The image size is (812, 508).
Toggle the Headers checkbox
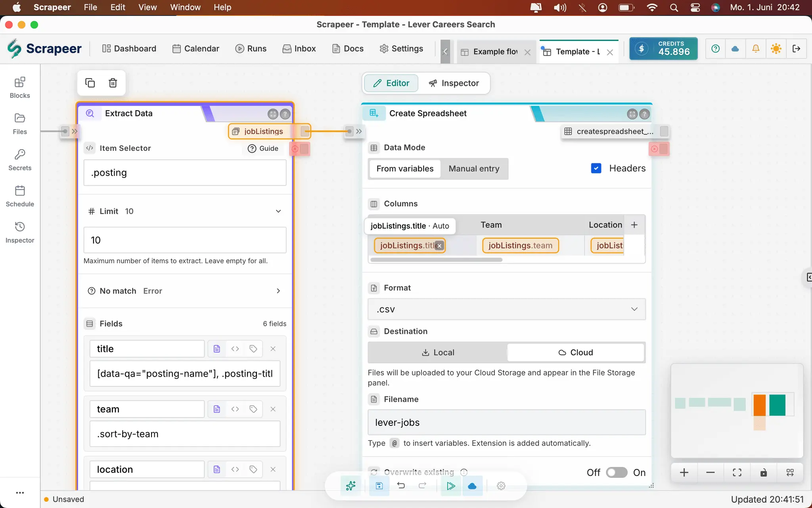coord(596,168)
